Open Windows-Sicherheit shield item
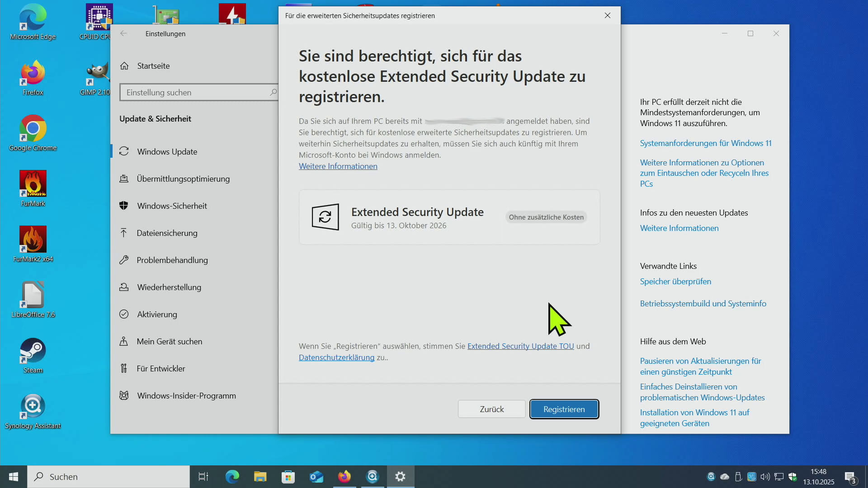This screenshot has height=488, width=868. (x=172, y=206)
